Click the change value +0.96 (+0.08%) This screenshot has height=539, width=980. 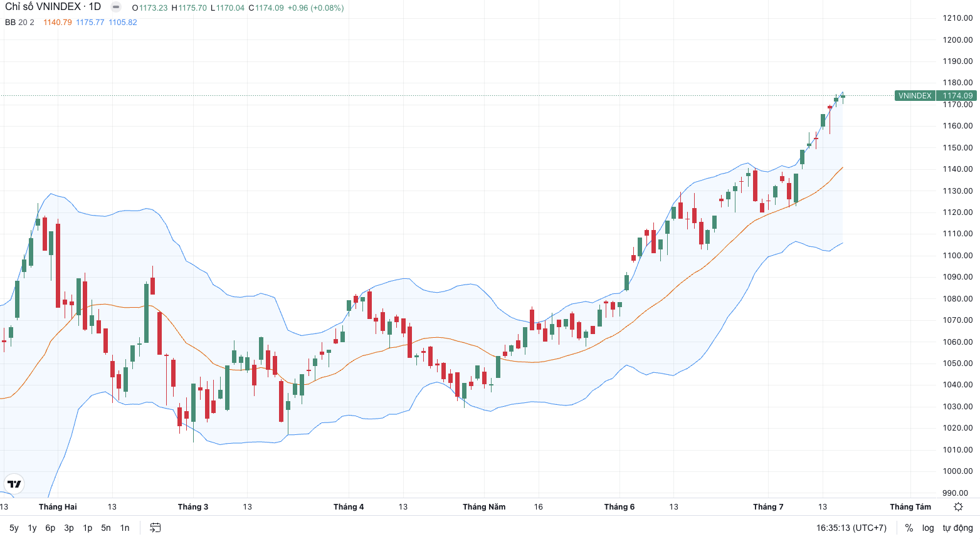(315, 8)
